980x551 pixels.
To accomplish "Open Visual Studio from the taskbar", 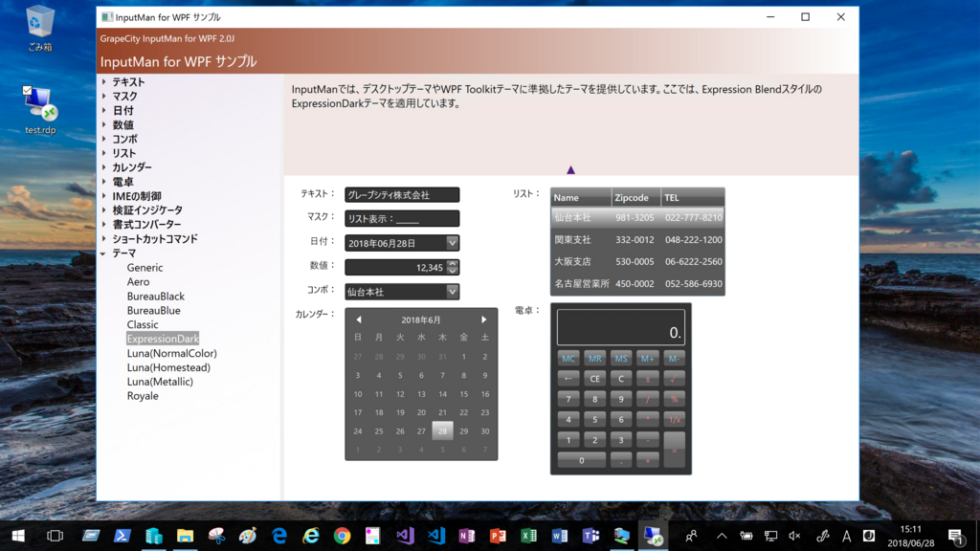I will [405, 536].
